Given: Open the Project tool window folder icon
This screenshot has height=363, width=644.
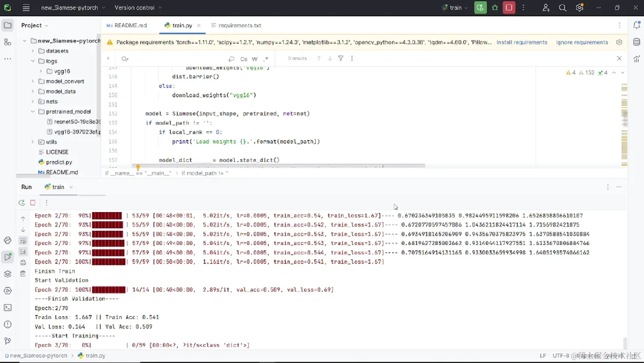Looking at the screenshot, I should tap(7, 25).
